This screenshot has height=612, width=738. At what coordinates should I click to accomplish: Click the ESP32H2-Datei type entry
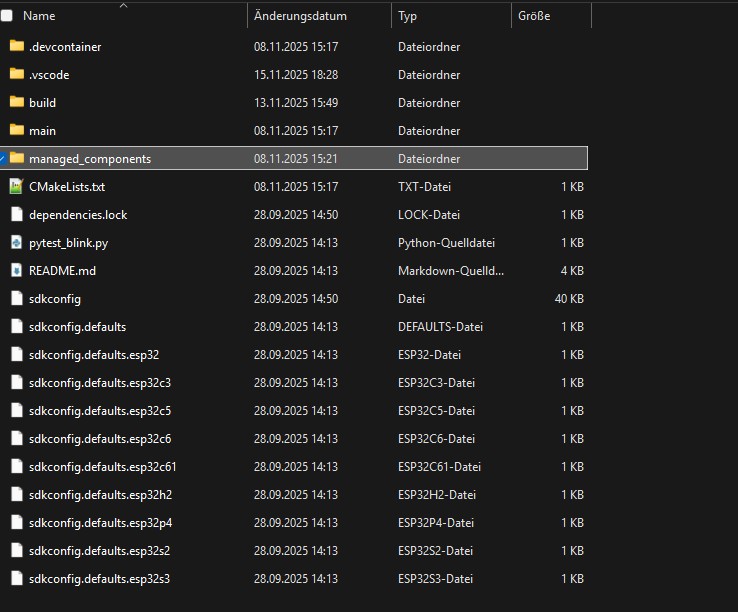coord(435,494)
